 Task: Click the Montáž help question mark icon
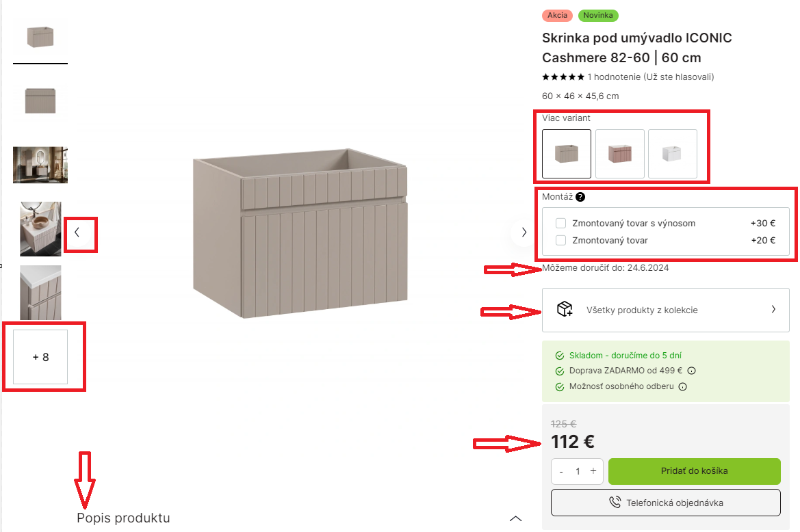pyautogui.click(x=580, y=197)
